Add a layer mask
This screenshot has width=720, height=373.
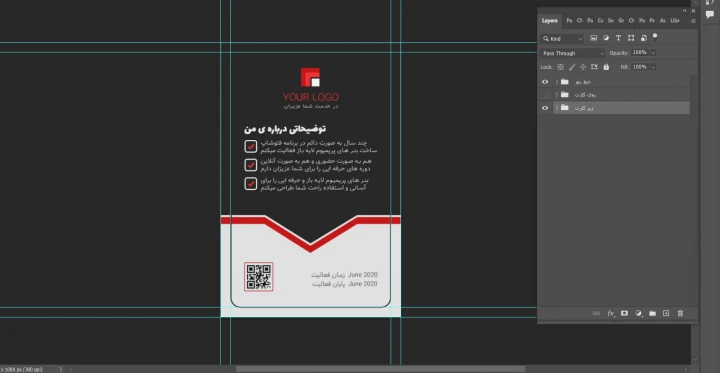[624, 313]
